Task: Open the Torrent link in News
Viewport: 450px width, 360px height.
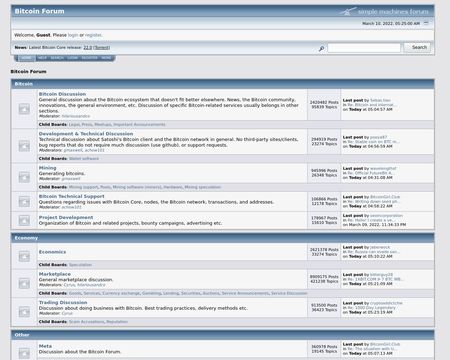Action: (x=102, y=48)
